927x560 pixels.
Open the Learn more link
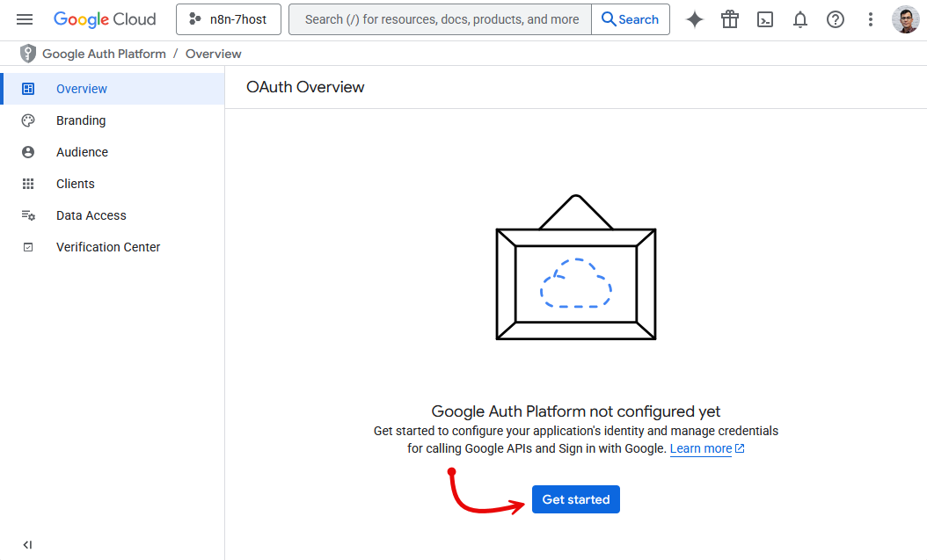point(701,448)
